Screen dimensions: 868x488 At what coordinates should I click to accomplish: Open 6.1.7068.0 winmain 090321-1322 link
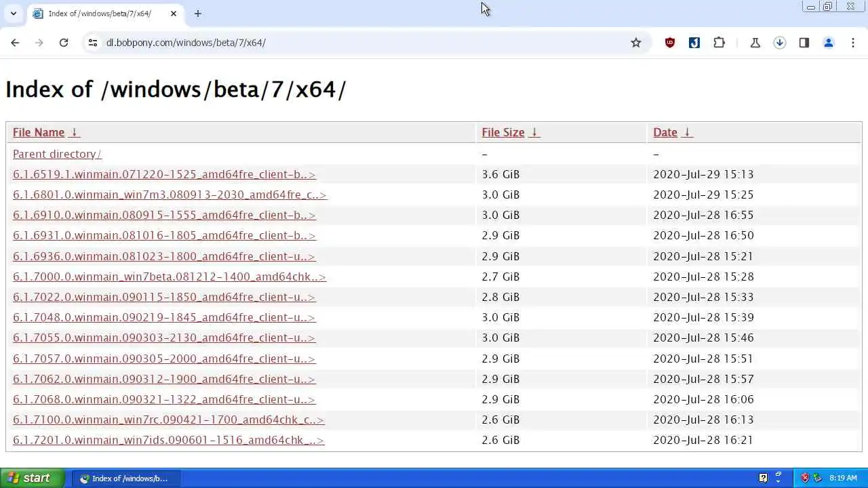click(x=164, y=399)
